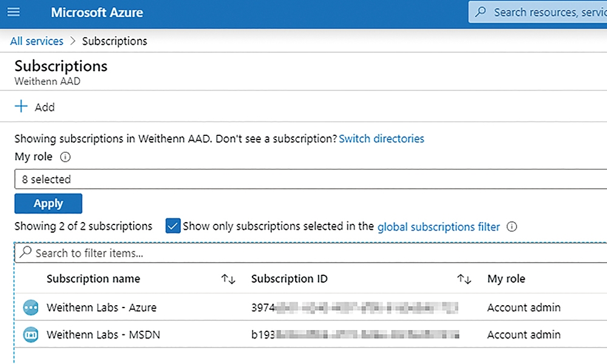The image size is (607, 364).
Task: Click the Add subscription button
Action: click(35, 107)
